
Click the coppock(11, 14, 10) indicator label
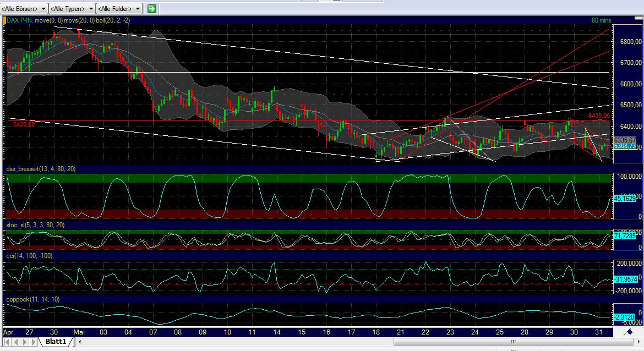coord(32,299)
